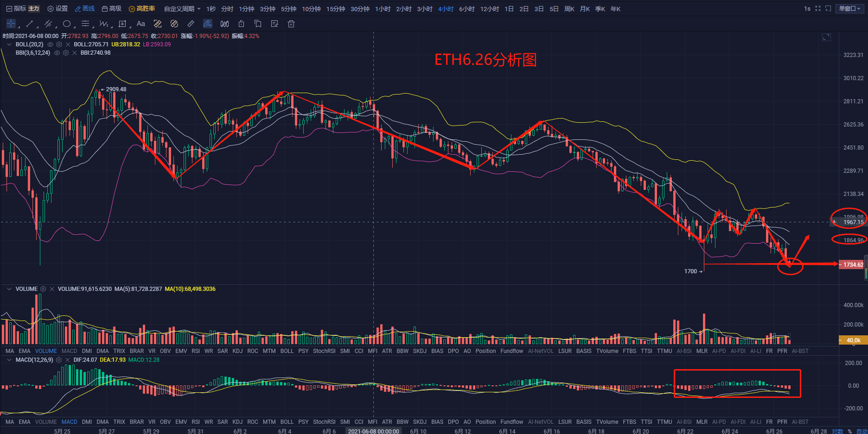This screenshot has width=868, height=434.
Task: Click the 3223.31 price axis value
Action: click(854, 55)
